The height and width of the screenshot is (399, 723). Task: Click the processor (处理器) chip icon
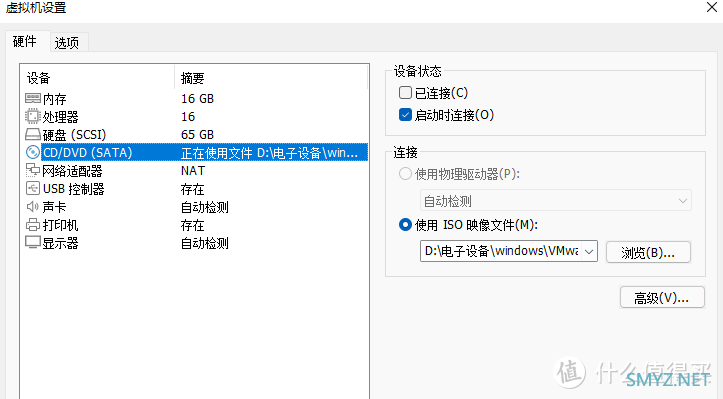[33, 116]
